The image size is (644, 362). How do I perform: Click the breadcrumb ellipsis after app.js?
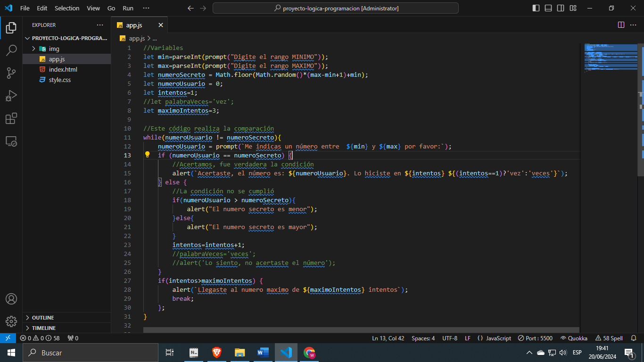[154, 39]
